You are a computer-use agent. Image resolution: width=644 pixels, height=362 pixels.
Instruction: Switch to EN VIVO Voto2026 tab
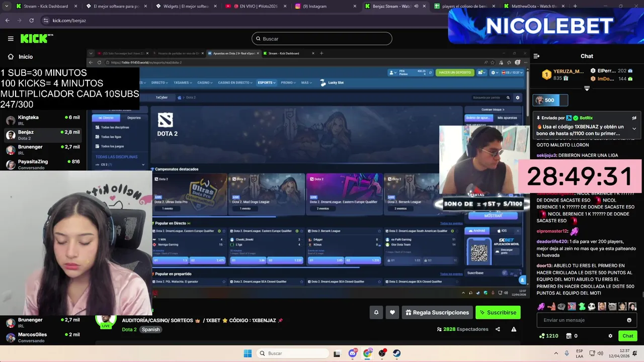click(256, 6)
